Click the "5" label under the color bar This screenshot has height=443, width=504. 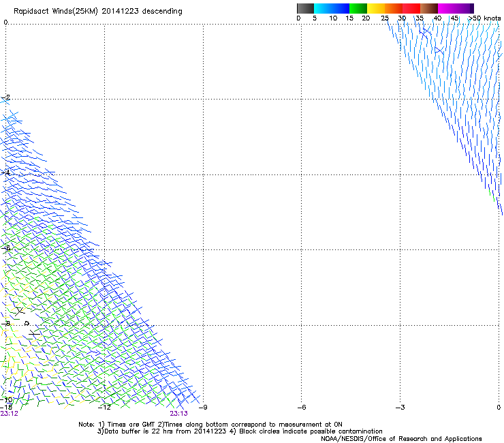coord(315,18)
